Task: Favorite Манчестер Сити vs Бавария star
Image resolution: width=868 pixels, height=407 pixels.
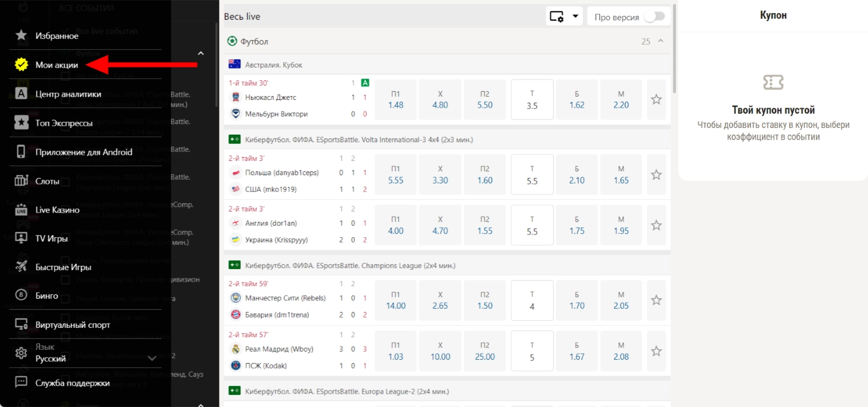Action: (656, 300)
